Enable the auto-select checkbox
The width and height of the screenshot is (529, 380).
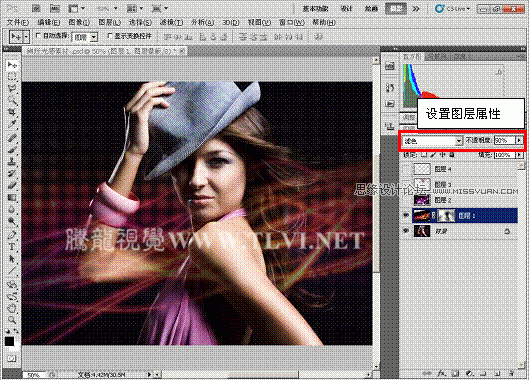coord(38,35)
